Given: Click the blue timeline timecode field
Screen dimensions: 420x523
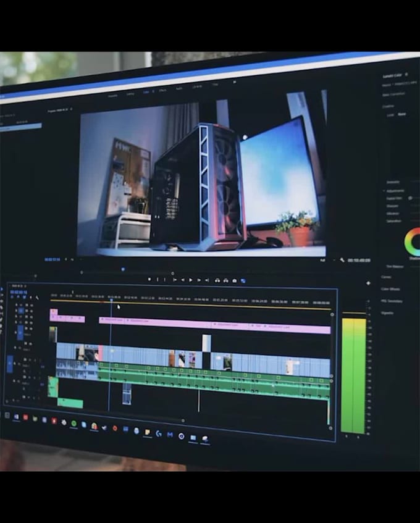Looking at the screenshot, I should [x=19, y=292].
